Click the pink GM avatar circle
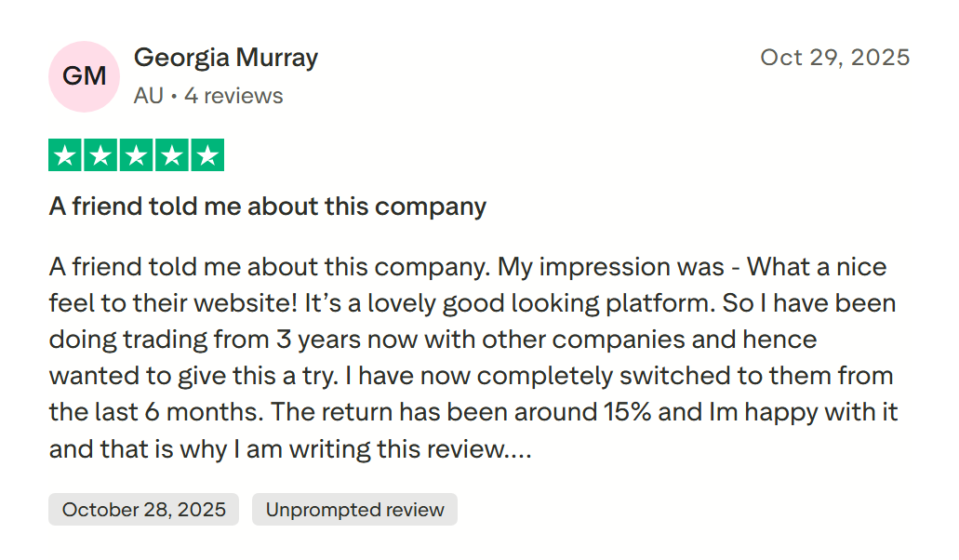 (x=84, y=76)
